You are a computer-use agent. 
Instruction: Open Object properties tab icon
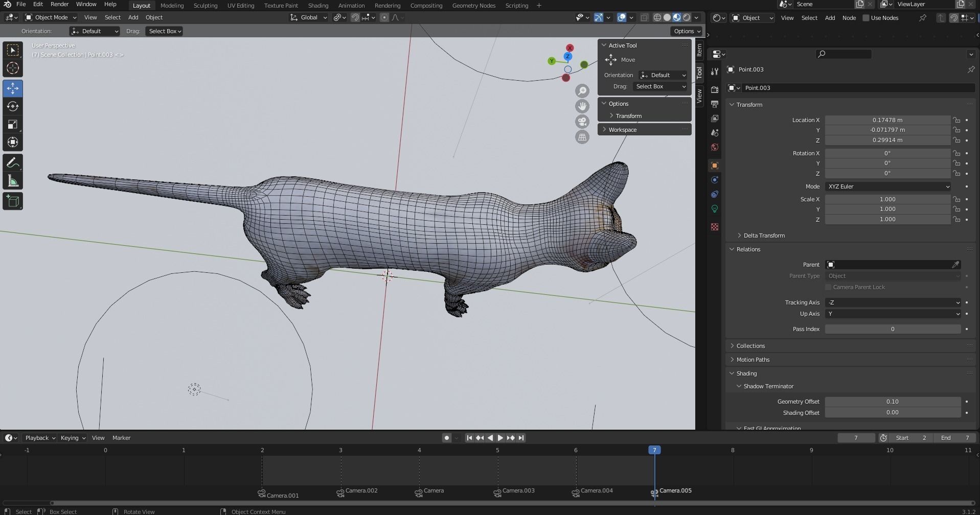click(715, 166)
